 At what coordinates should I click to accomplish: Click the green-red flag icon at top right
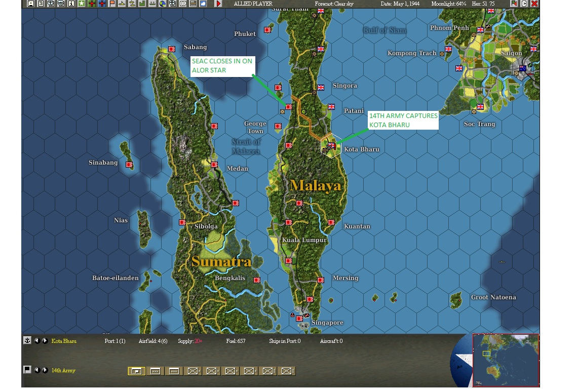pos(514,4)
